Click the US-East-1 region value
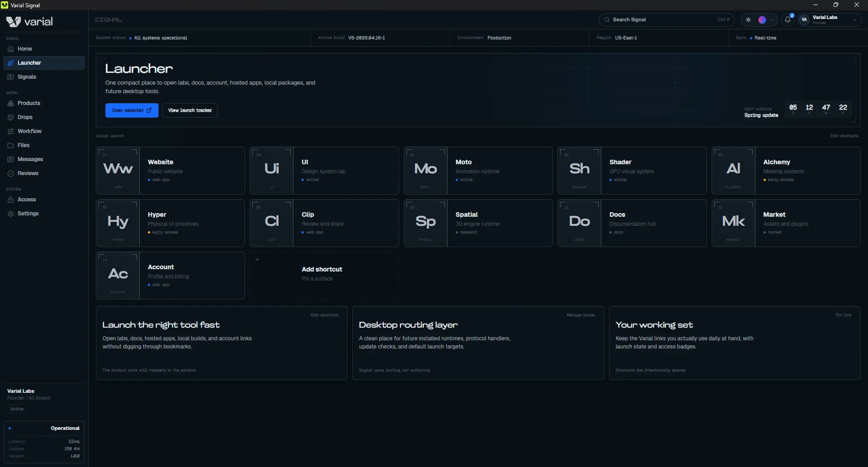Viewport: 868px width, 467px height. [x=626, y=38]
